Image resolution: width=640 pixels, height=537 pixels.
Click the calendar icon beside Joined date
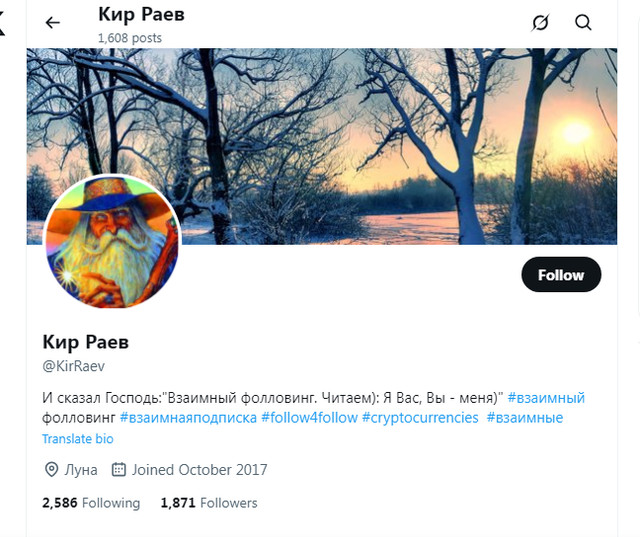click(118, 469)
